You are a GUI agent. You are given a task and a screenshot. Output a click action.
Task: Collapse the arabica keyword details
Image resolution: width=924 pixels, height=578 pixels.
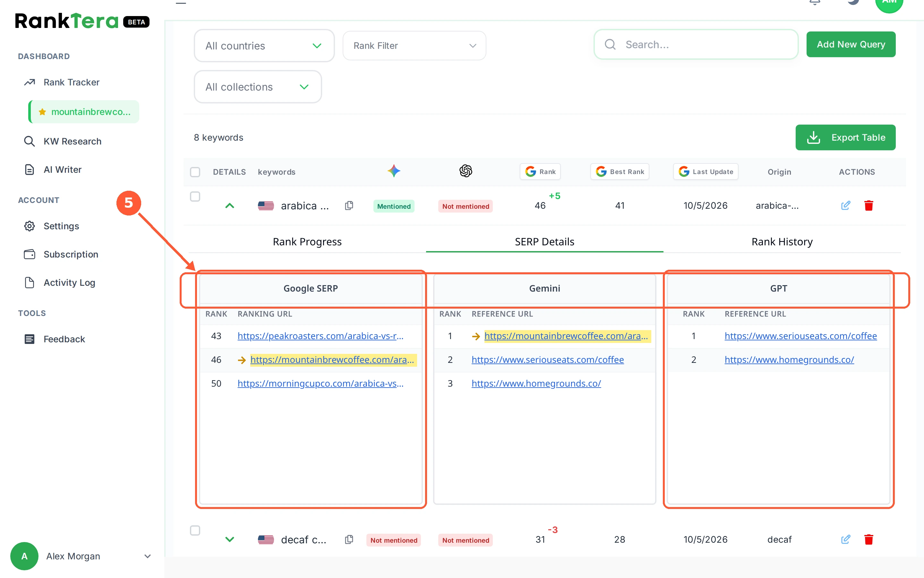[x=229, y=206]
